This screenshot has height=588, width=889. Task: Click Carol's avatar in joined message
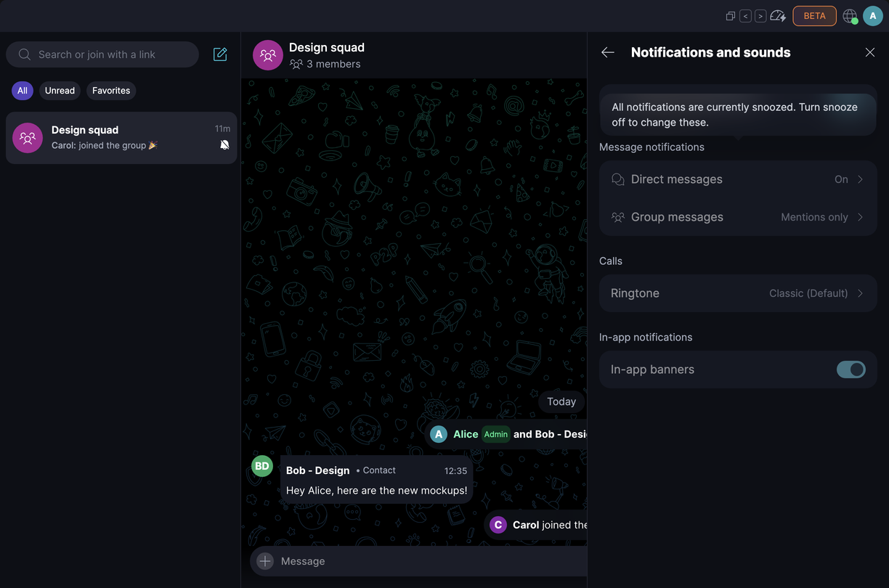pyautogui.click(x=498, y=525)
